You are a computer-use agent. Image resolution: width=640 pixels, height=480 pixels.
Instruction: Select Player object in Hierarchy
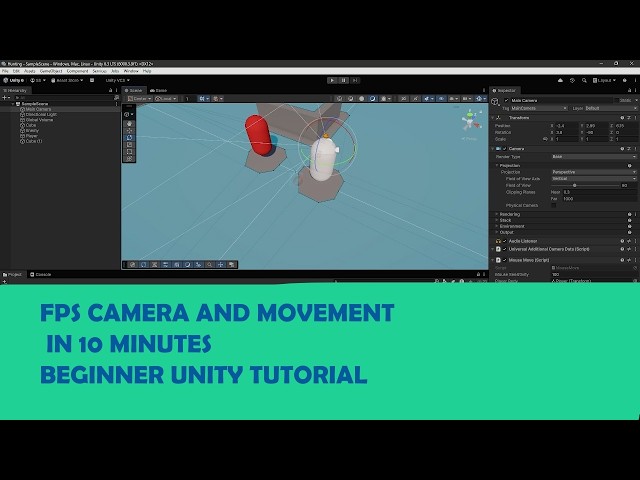[x=31, y=136]
